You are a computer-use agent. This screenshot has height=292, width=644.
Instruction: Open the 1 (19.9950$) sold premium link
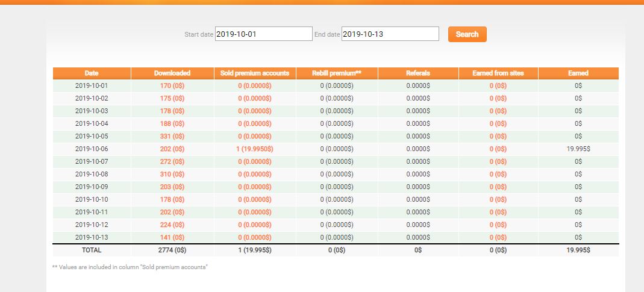pos(255,149)
